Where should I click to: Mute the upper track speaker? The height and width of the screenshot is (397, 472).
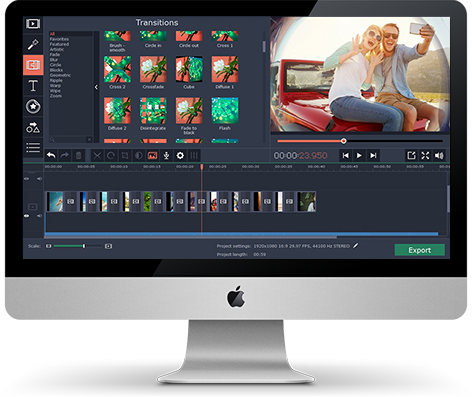(39, 179)
